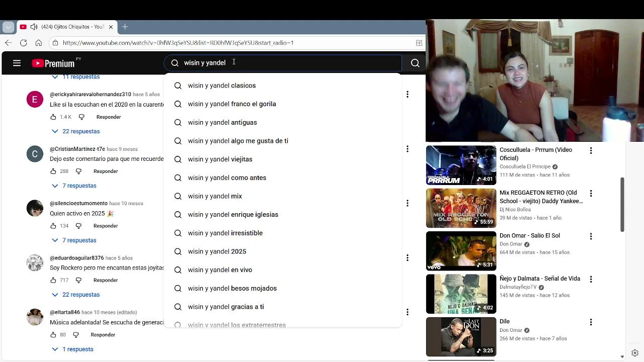Image resolution: width=644 pixels, height=362 pixels.
Task: Open a new browser tab
Action: coord(125,27)
